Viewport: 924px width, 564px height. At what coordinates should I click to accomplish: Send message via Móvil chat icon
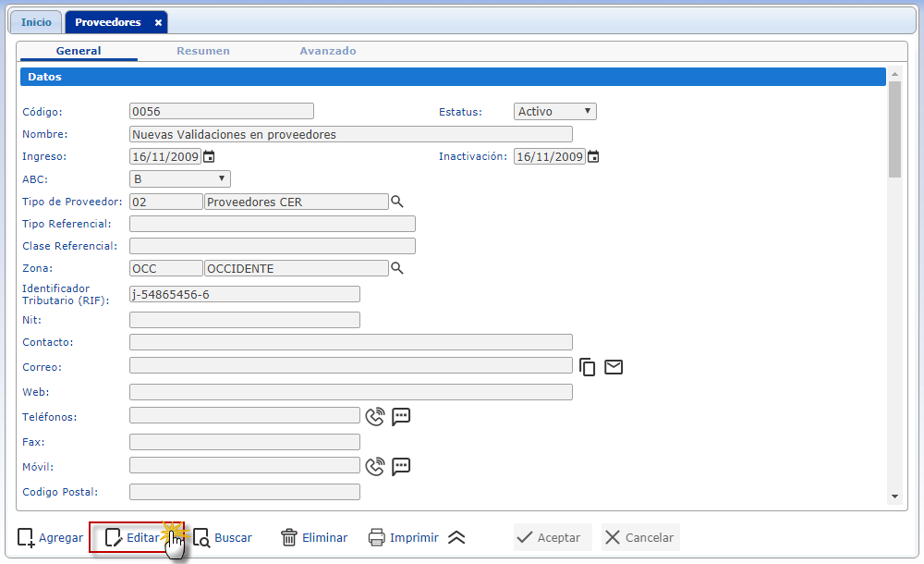(401, 466)
